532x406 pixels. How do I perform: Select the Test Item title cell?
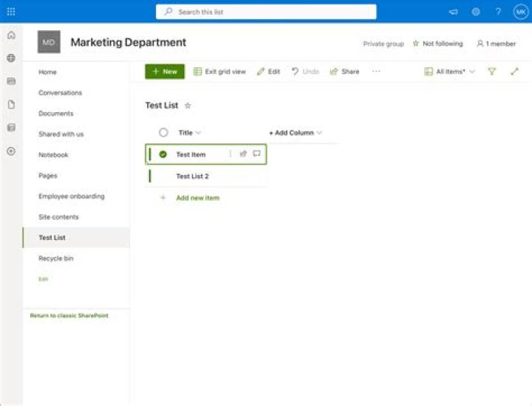191,154
